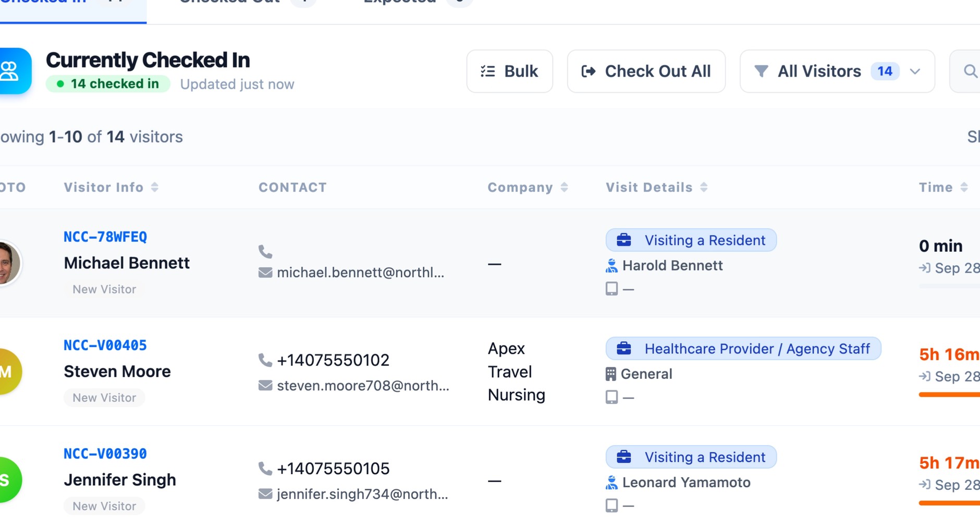This screenshot has width=980, height=518.
Task: Click Apex Travel Nursing company cell
Action: (x=517, y=372)
